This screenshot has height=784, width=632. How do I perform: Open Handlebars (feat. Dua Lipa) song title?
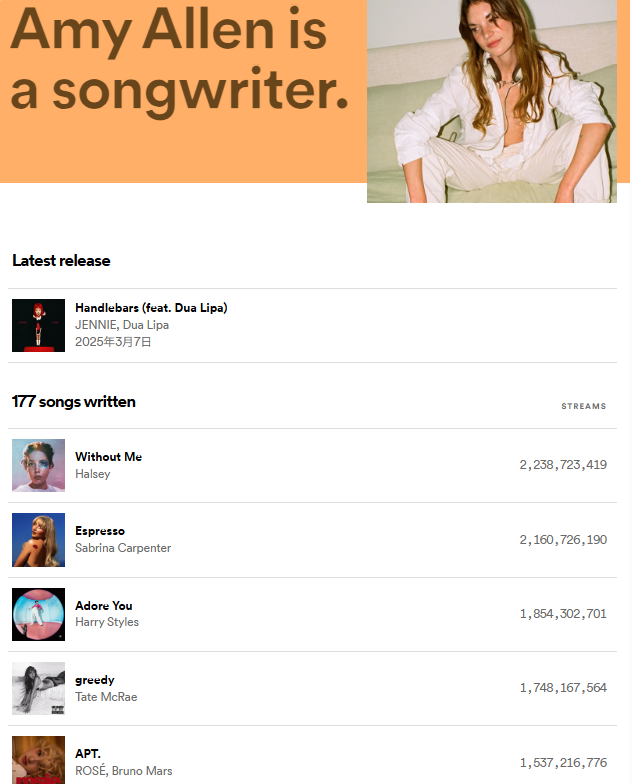(x=151, y=308)
